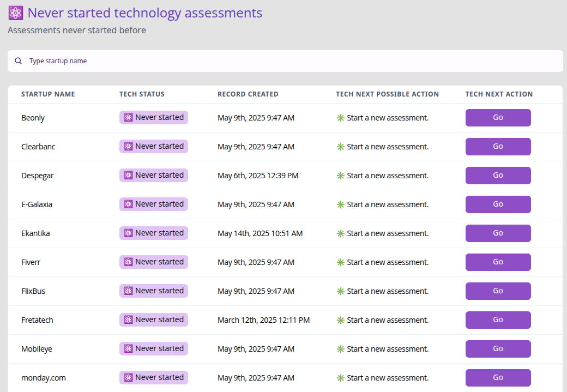Select the startup name Despegar

coord(37,176)
